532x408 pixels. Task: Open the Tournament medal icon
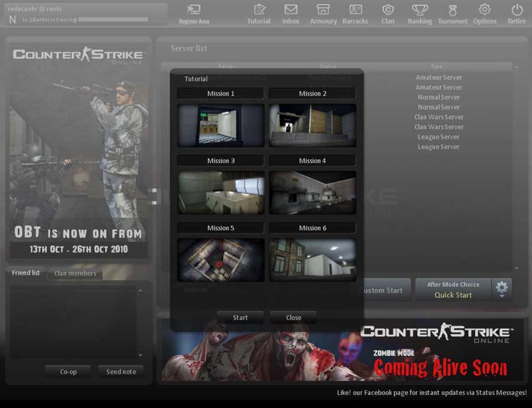coord(452,10)
